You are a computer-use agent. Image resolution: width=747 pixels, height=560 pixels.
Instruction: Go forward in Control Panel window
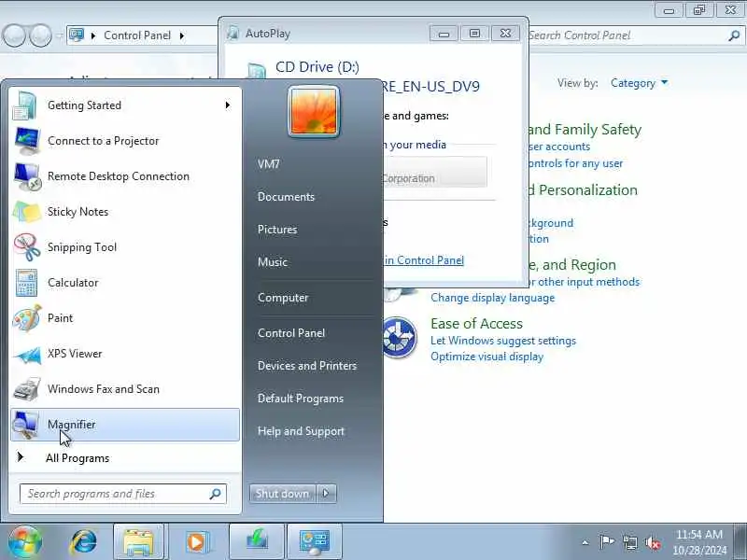[40, 35]
